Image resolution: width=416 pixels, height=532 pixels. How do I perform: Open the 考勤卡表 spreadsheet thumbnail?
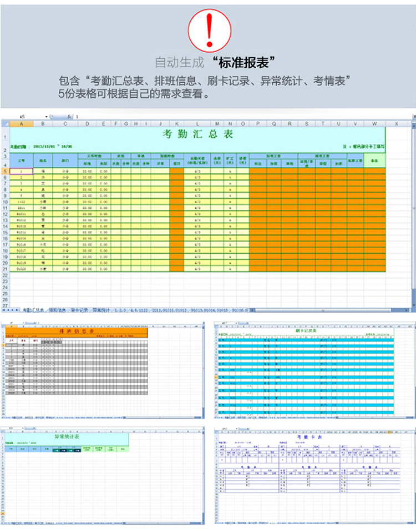314,476
